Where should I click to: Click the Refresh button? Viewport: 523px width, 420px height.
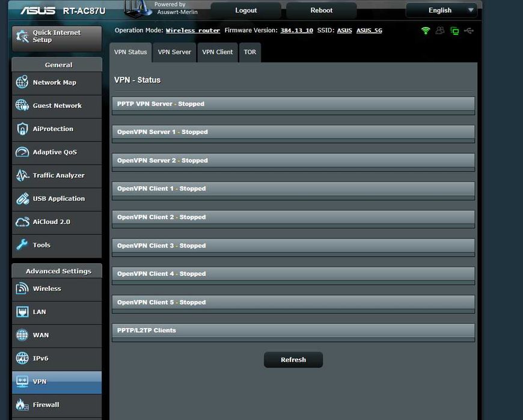click(x=293, y=360)
